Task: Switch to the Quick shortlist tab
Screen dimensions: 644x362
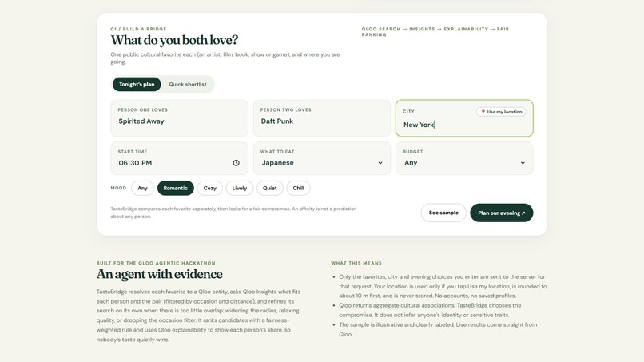Action: click(188, 84)
